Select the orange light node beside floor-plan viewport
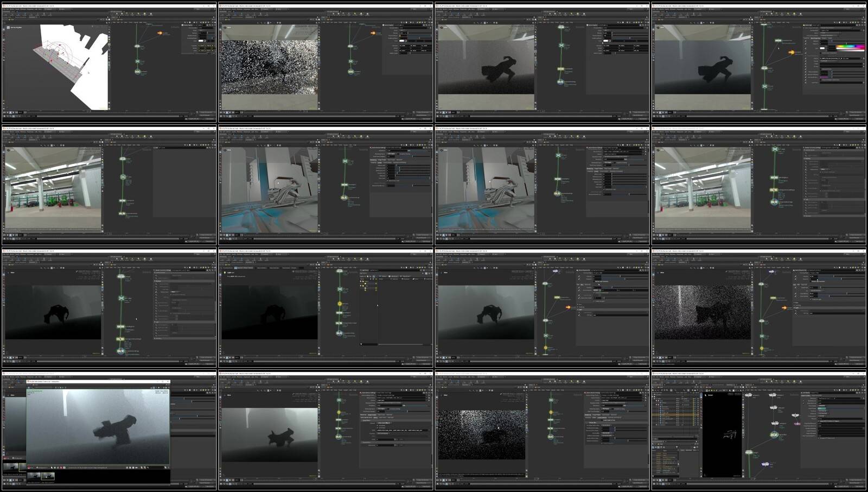The image size is (868, 492). pyautogui.click(x=160, y=33)
